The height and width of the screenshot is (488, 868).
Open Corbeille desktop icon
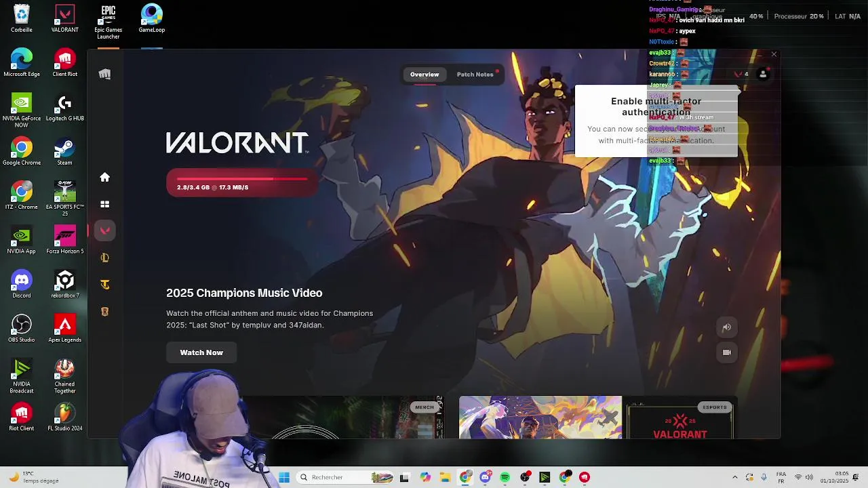coord(22,19)
